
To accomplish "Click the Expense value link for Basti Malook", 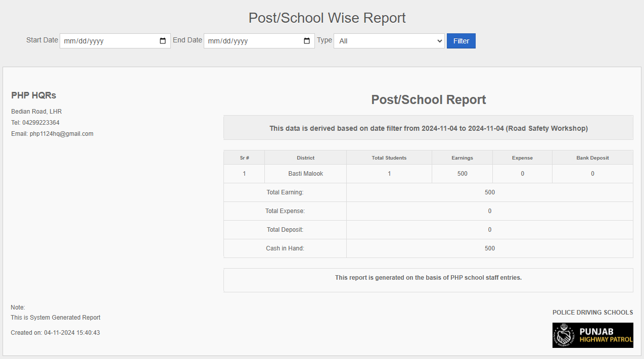I will pyautogui.click(x=522, y=174).
